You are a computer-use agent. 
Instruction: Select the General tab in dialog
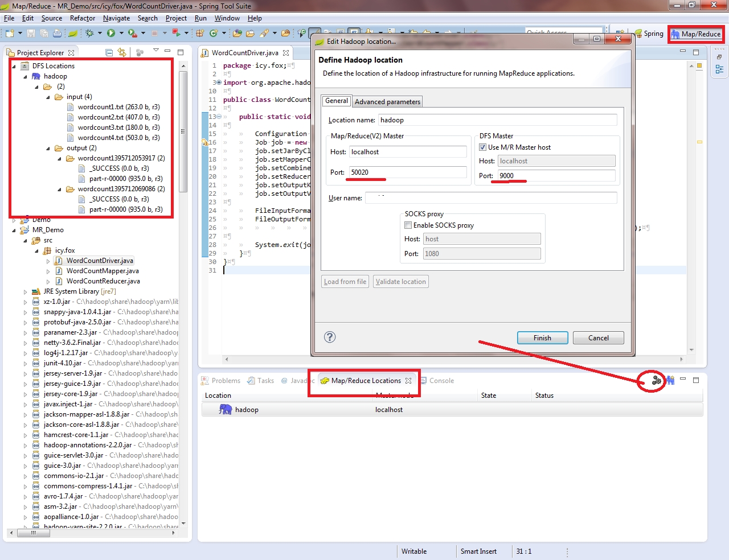337,101
